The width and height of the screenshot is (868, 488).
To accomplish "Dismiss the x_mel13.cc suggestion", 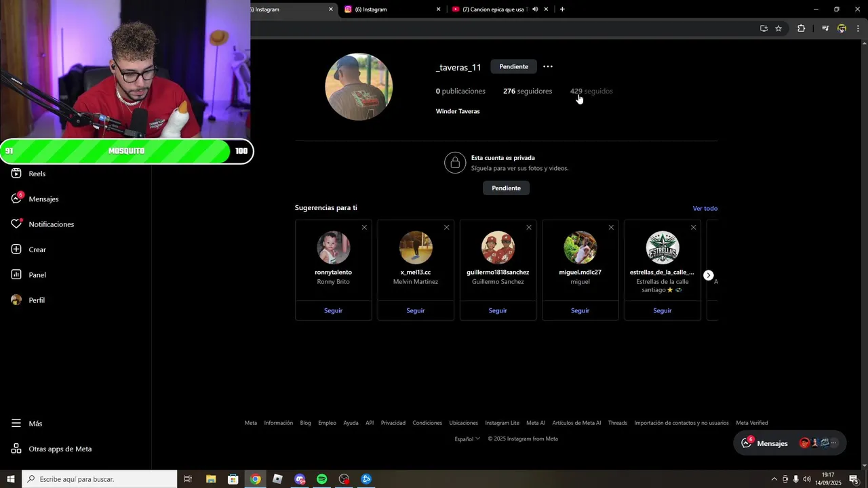I will [446, 228].
